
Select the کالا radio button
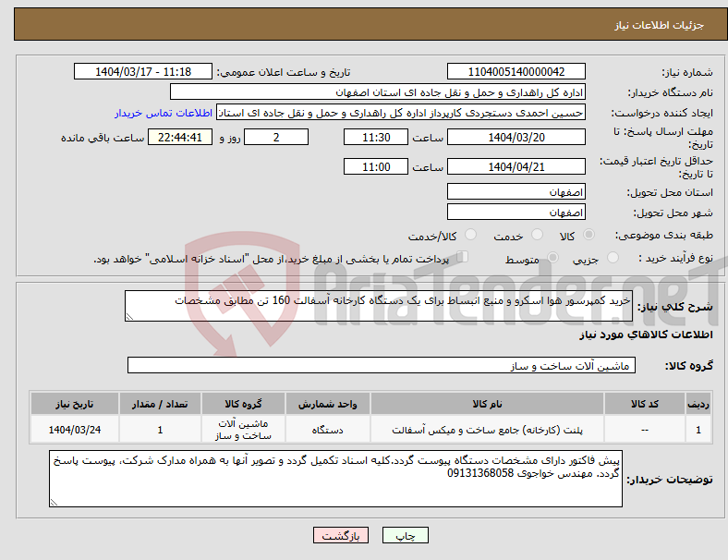coord(588,235)
